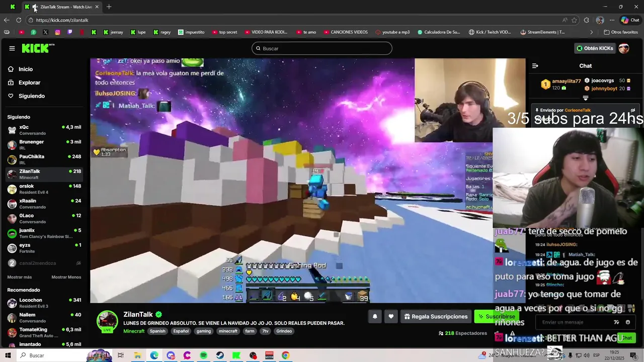The height and width of the screenshot is (362, 644).
Task: Select Spanish tag
Action: tap(157, 331)
